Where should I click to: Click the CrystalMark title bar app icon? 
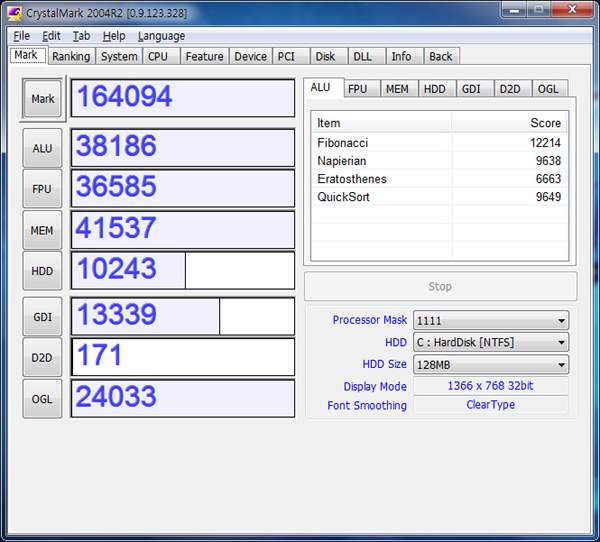point(15,13)
